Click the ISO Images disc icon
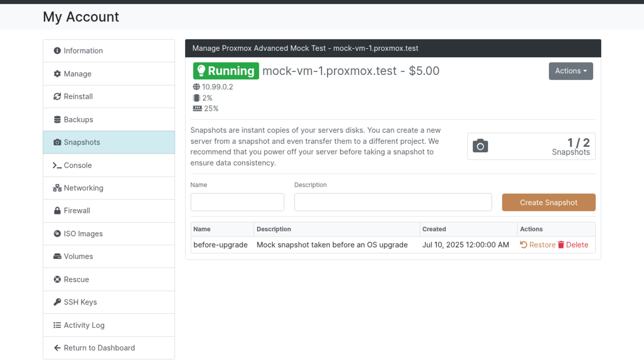644x362 pixels. (57, 234)
